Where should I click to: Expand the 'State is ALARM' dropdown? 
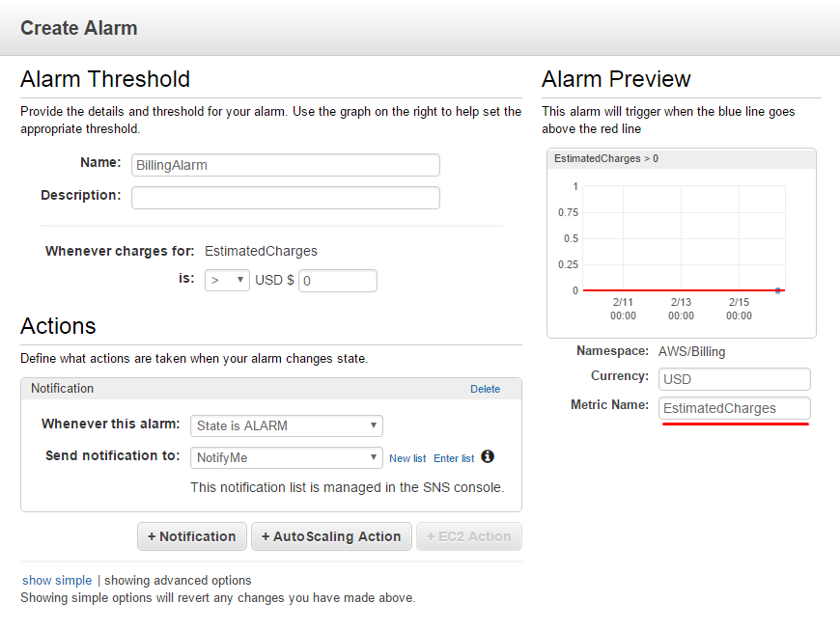tap(287, 425)
